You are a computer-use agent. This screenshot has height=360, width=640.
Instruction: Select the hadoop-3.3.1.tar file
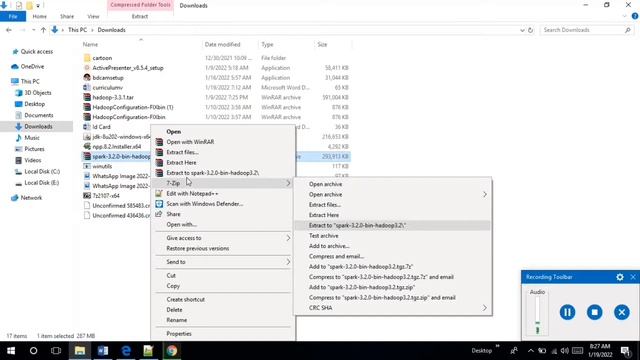[x=113, y=98]
